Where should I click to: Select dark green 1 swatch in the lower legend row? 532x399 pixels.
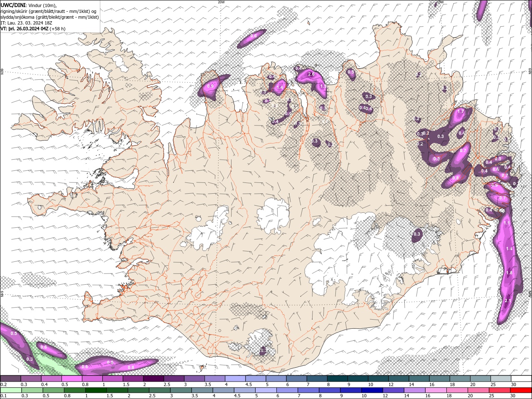tap(96, 390)
